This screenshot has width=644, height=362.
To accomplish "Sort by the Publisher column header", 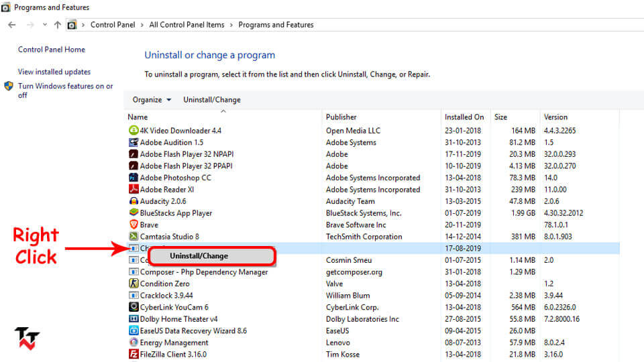I will (341, 117).
